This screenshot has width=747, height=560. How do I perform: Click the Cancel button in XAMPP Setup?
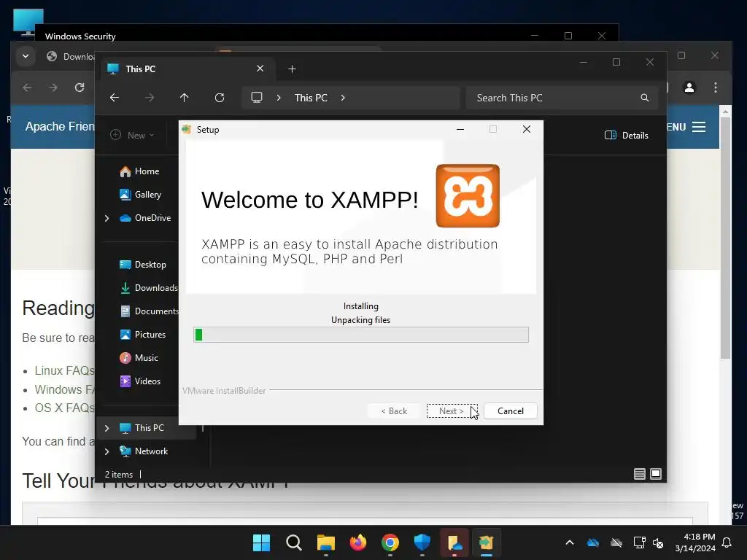[x=510, y=411]
